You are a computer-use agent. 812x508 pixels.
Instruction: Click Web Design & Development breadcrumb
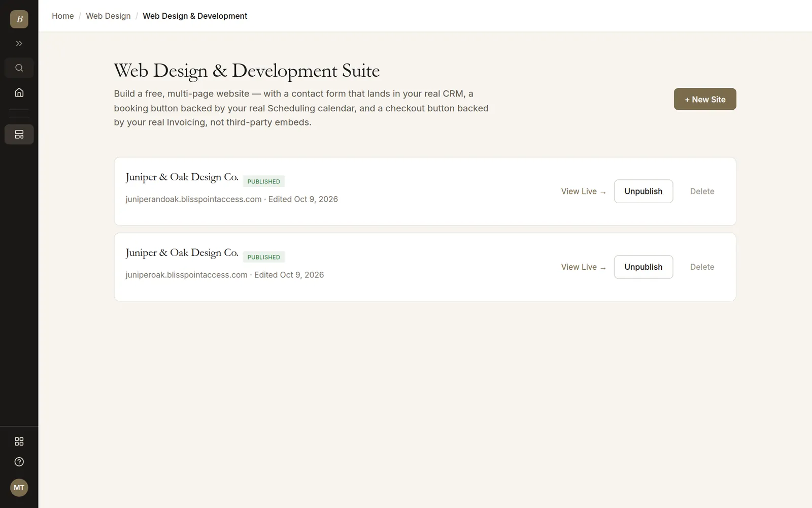click(x=195, y=16)
